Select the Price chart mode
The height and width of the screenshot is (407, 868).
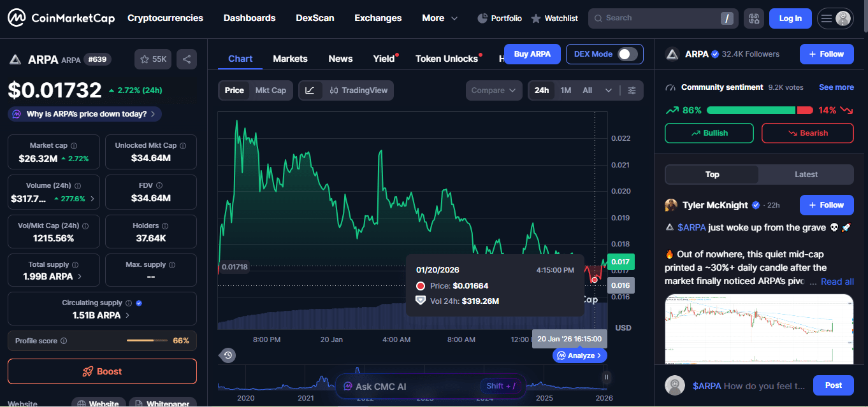(235, 90)
